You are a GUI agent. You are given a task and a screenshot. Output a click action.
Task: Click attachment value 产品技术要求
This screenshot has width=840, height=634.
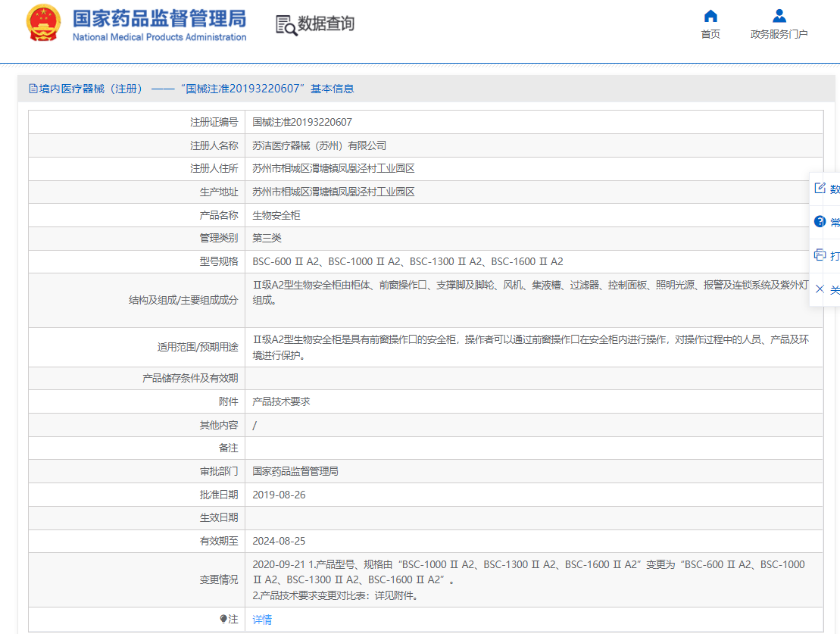point(281,401)
